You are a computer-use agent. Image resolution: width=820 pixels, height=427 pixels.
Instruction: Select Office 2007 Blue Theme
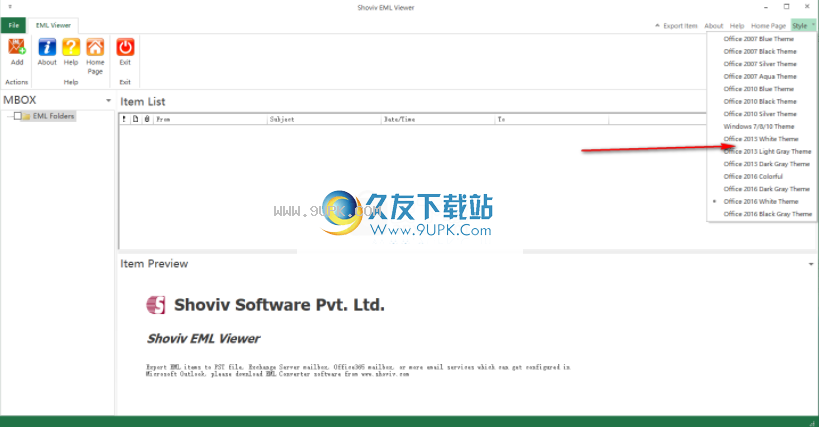pyautogui.click(x=761, y=39)
